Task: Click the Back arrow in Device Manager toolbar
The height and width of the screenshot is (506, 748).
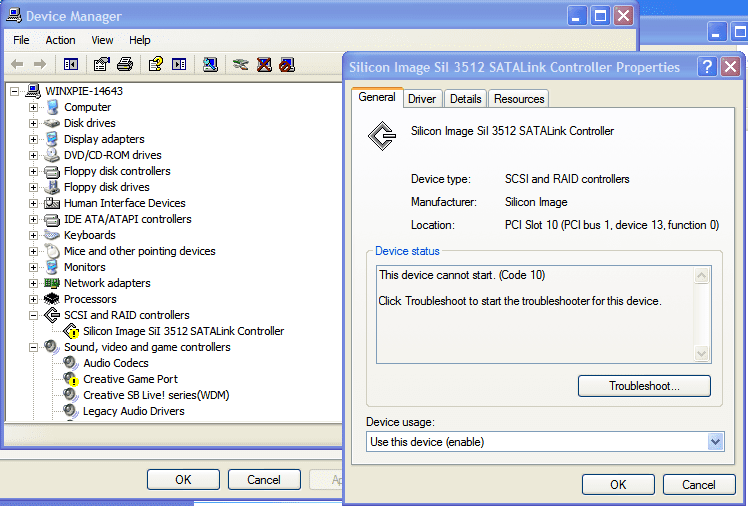Action: [x=17, y=64]
